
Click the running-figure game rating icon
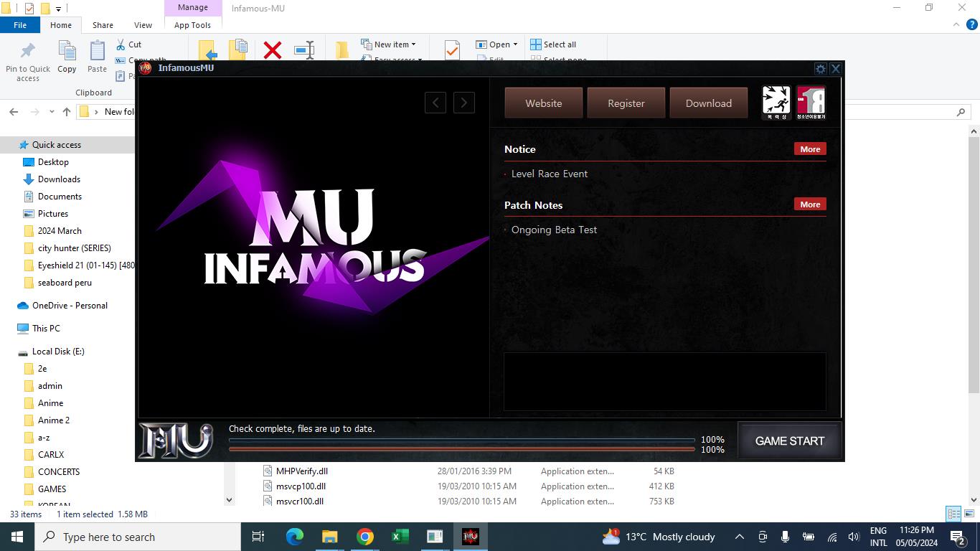776,103
